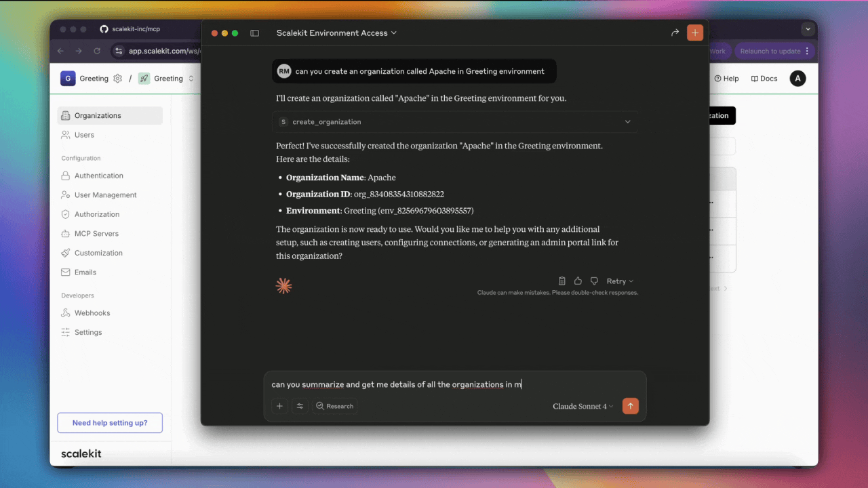Screen dimensions: 868x488
Task: Give thumbs up feedback on response
Action: click(x=578, y=281)
